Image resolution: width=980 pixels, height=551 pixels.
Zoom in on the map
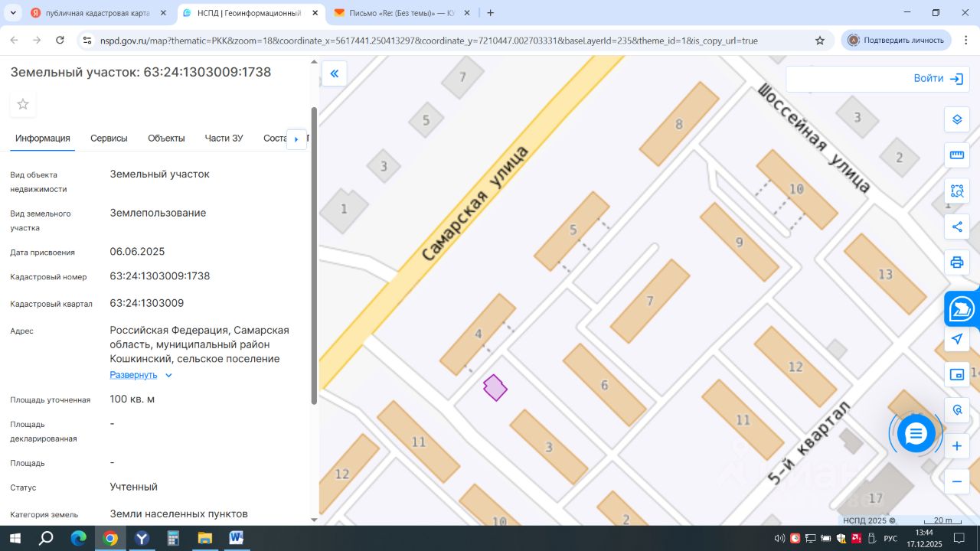pos(956,446)
